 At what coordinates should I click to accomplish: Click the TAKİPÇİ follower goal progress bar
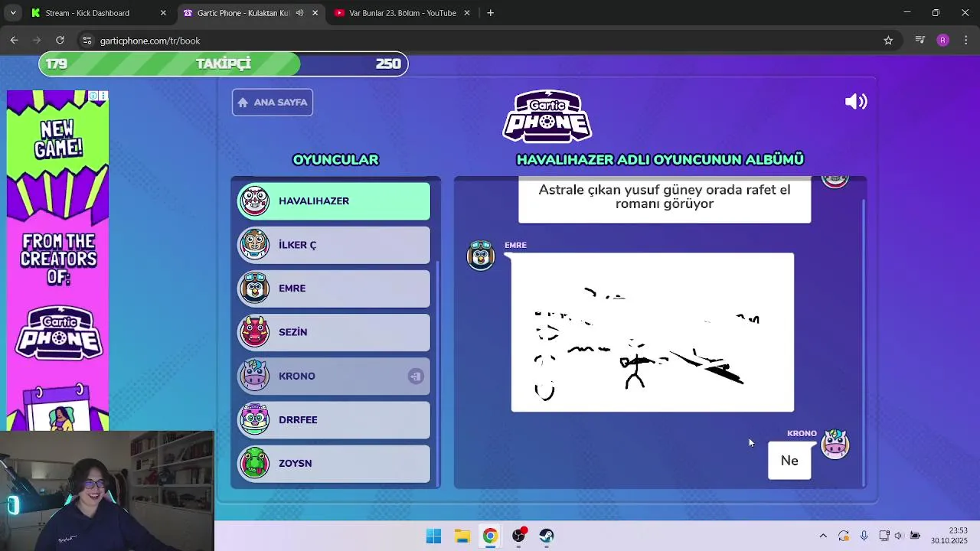223,64
